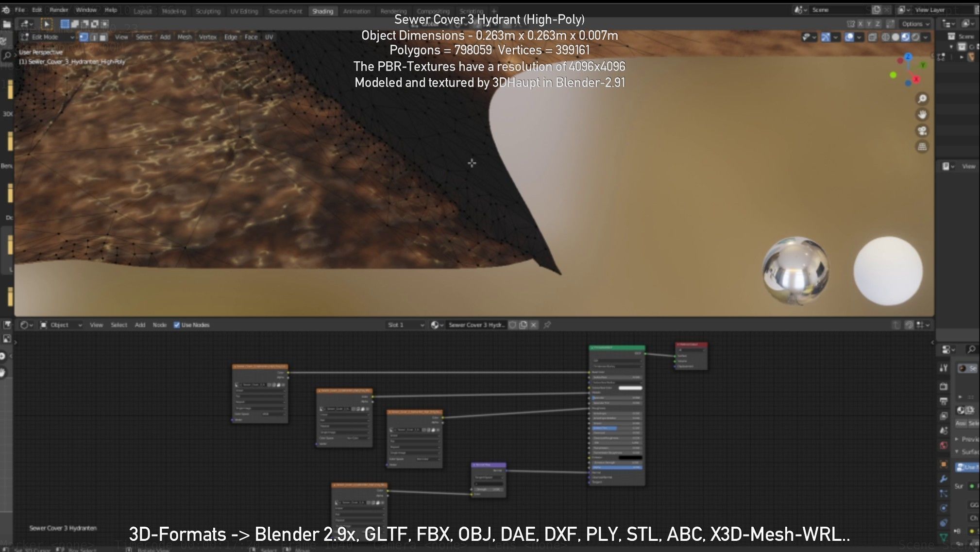
Task: Click the pan view hand icon
Action: pos(922,115)
